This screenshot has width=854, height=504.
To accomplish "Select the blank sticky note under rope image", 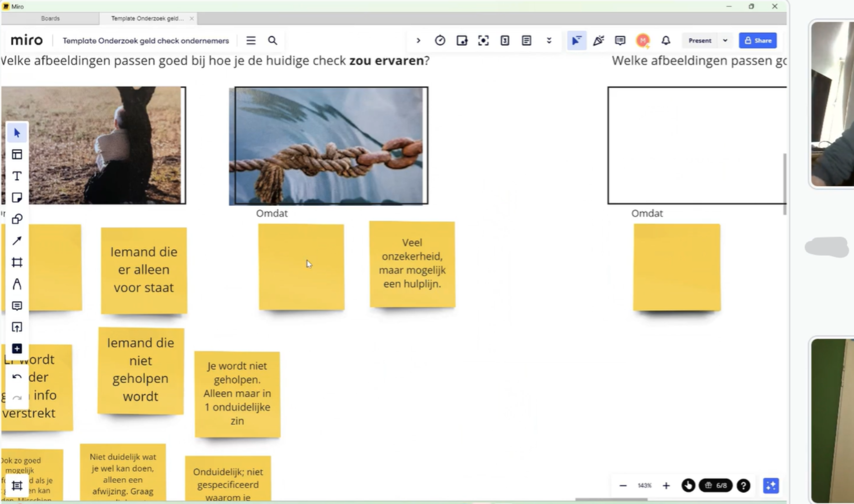I will pyautogui.click(x=301, y=267).
